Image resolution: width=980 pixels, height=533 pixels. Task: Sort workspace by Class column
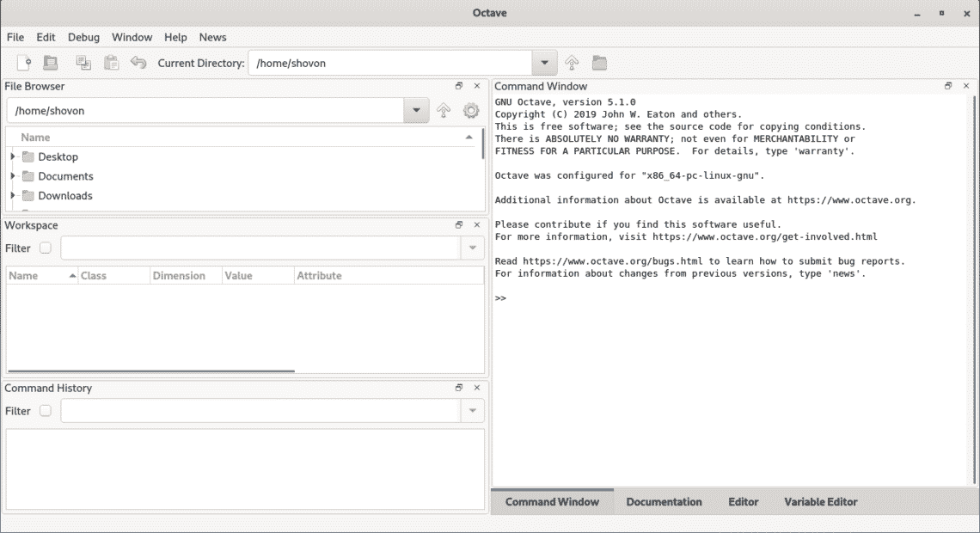pos(113,276)
